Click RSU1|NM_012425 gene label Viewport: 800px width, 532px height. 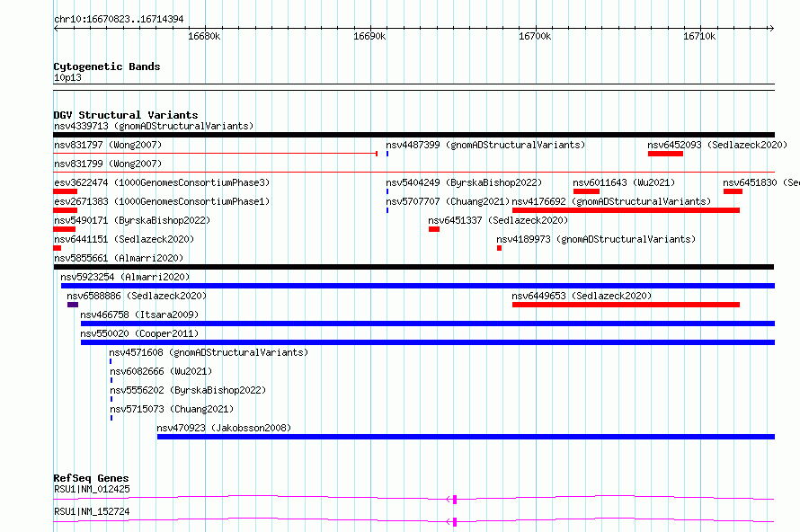(x=92, y=489)
